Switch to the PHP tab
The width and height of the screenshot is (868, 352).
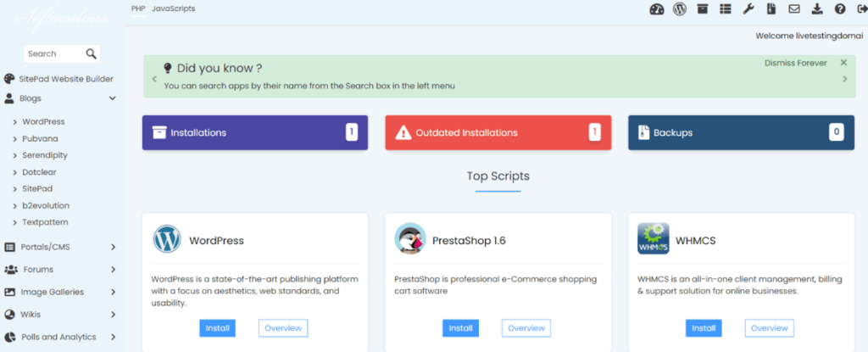click(138, 8)
